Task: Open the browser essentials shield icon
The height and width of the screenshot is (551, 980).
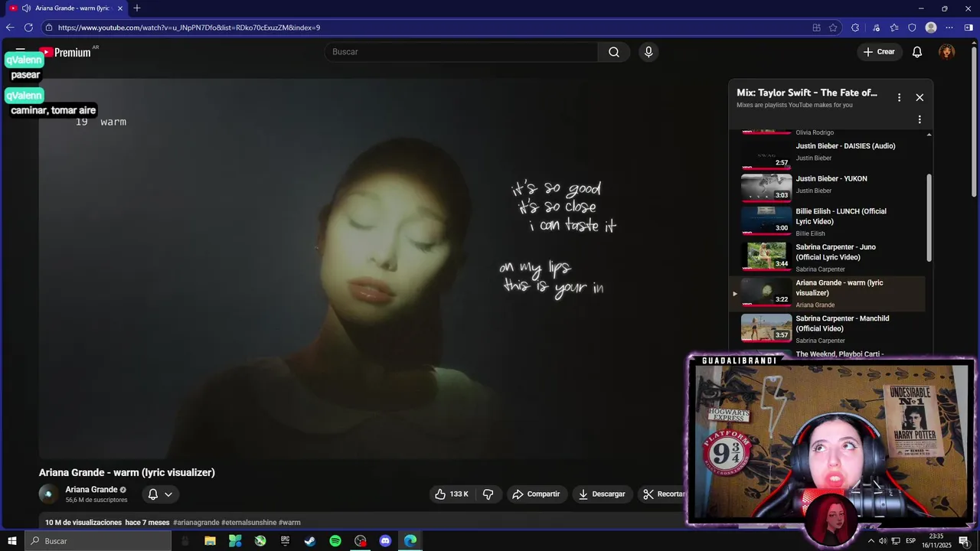Action: click(912, 28)
